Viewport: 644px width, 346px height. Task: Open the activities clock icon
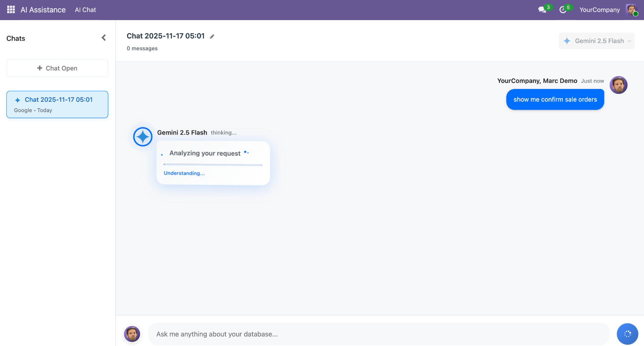(x=563, y=10)
